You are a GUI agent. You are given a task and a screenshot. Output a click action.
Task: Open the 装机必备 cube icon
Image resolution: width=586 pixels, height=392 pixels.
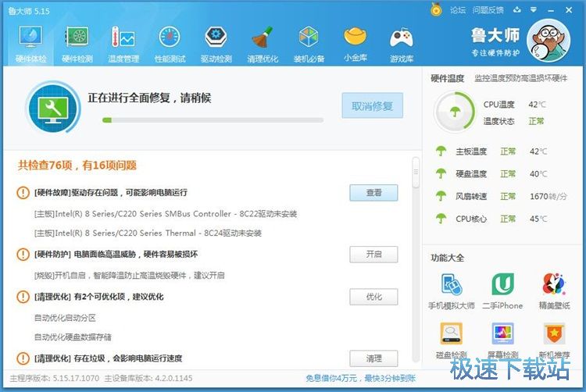[x=309, y=45]
